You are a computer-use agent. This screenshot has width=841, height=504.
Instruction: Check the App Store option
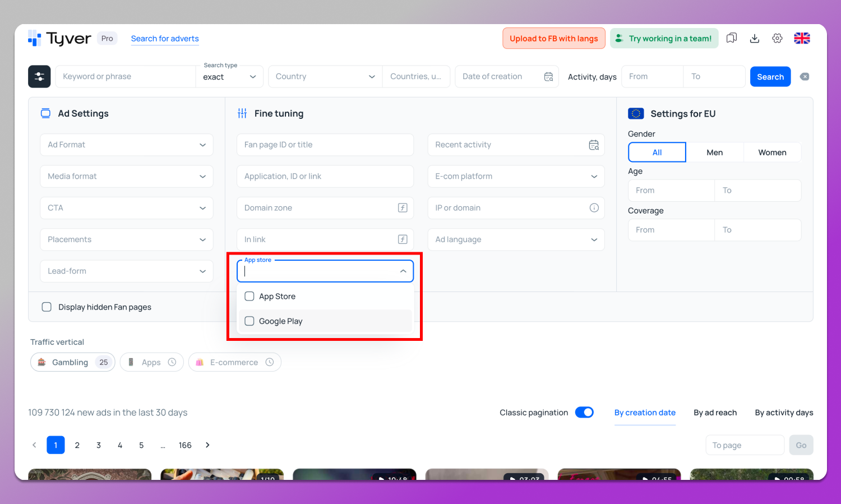tap(250, 297)
